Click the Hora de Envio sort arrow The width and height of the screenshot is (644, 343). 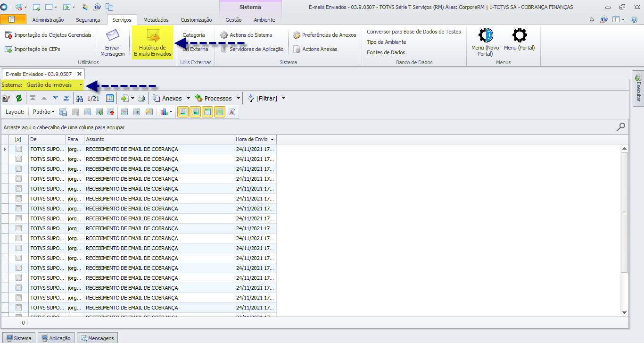click(x=272, y=140)
